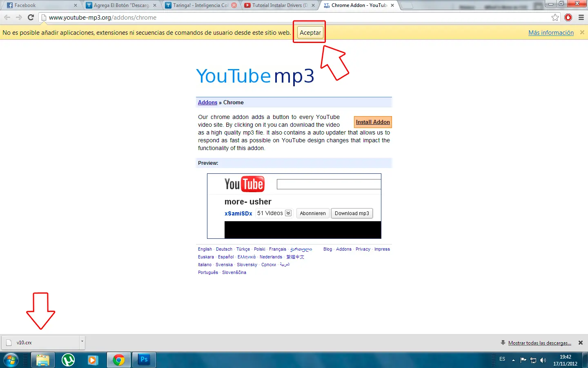The height and width of the screenshot is (368, 588).
Task: Open Windows Explorer from the taskbar
Action: pyautogui.click(x=42, y=360)
